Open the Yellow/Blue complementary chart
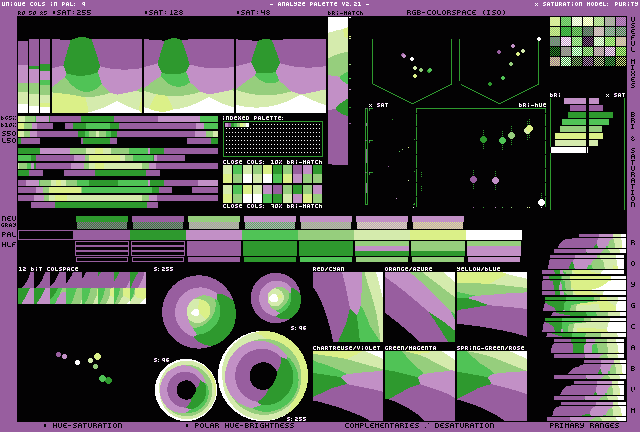 point(491,308)
